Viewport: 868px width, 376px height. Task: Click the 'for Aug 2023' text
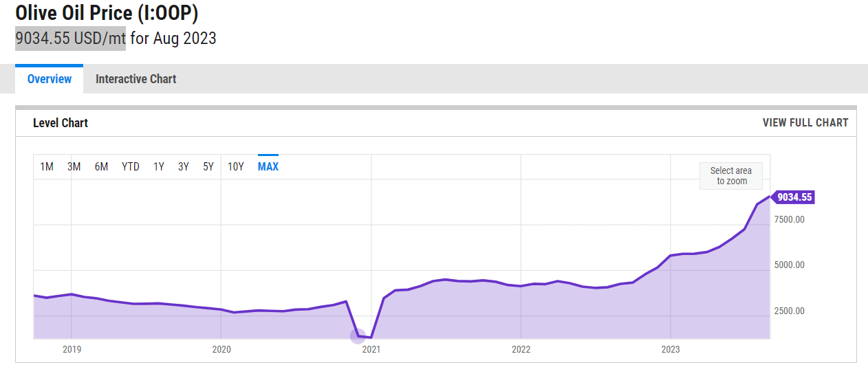pyautogui.click(x=173, y=38)
